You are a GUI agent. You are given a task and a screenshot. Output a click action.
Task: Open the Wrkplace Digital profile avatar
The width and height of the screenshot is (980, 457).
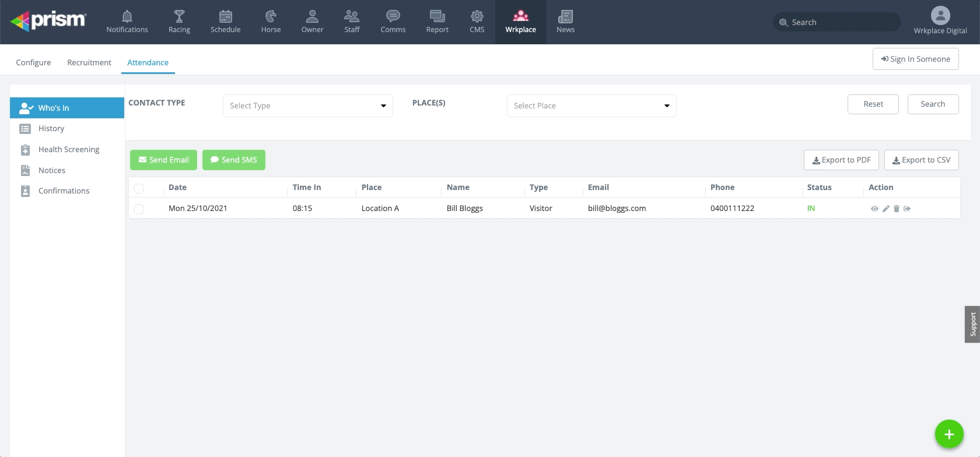(x=940, y=16)
